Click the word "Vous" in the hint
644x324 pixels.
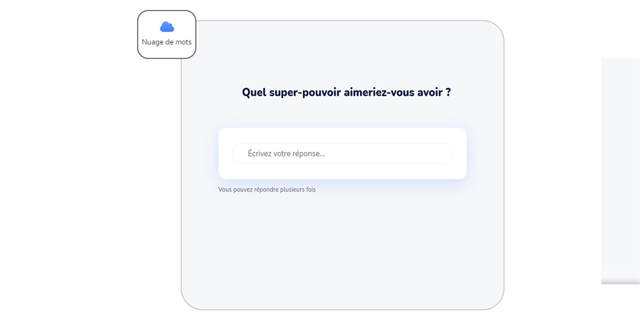[225, 189]
